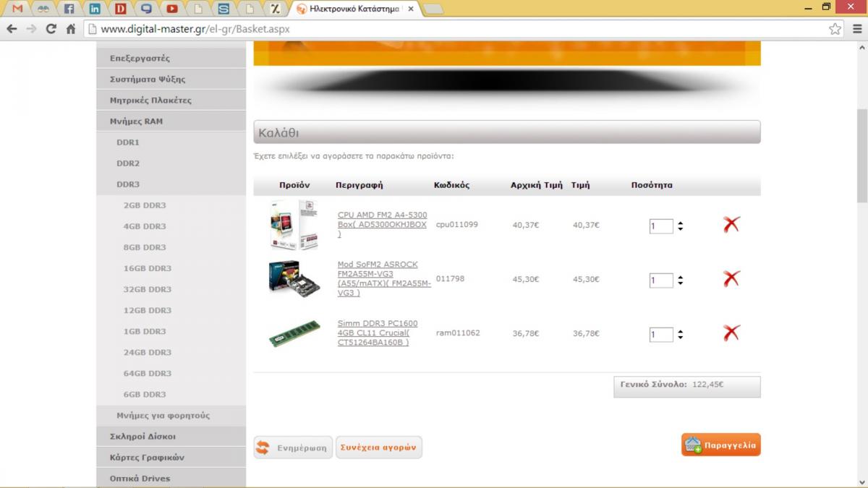The width and height of the screenshot is (868, 488).
Task: Close the Ηλεκτρονικό Κατάστημα tab
Action: pos(411,9)
